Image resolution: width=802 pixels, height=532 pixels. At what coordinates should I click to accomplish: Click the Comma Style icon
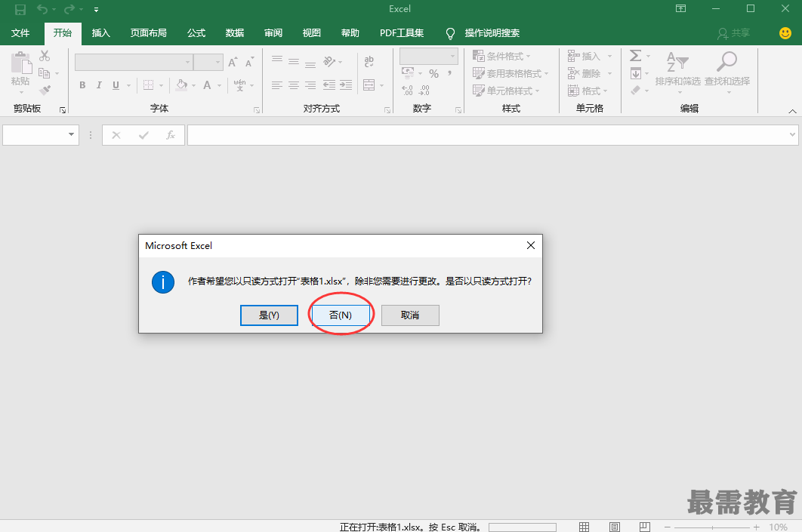(449, 74)
